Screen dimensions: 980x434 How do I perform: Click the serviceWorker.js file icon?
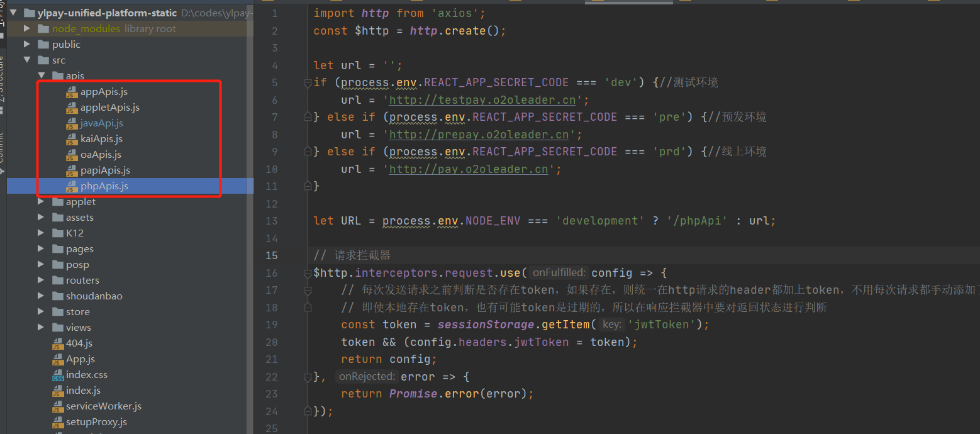click(x=58, y=406)
